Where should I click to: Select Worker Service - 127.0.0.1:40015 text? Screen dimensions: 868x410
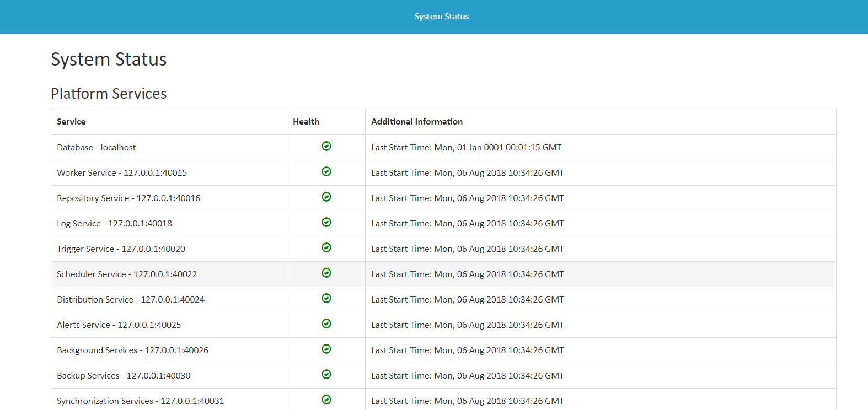(122, 173)
